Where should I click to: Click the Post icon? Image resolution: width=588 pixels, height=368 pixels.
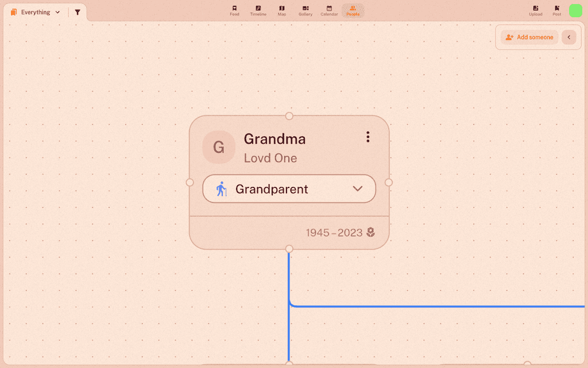(557, 11)
